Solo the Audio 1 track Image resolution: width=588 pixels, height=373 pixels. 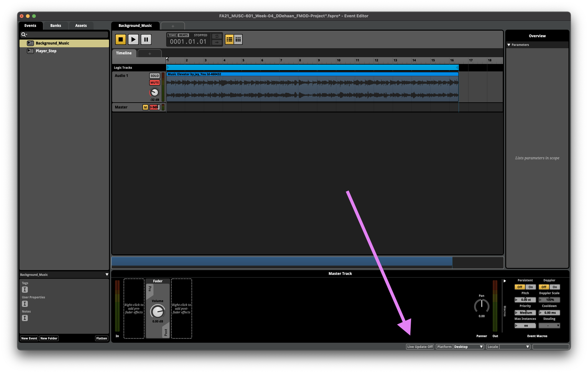point(154,76)
